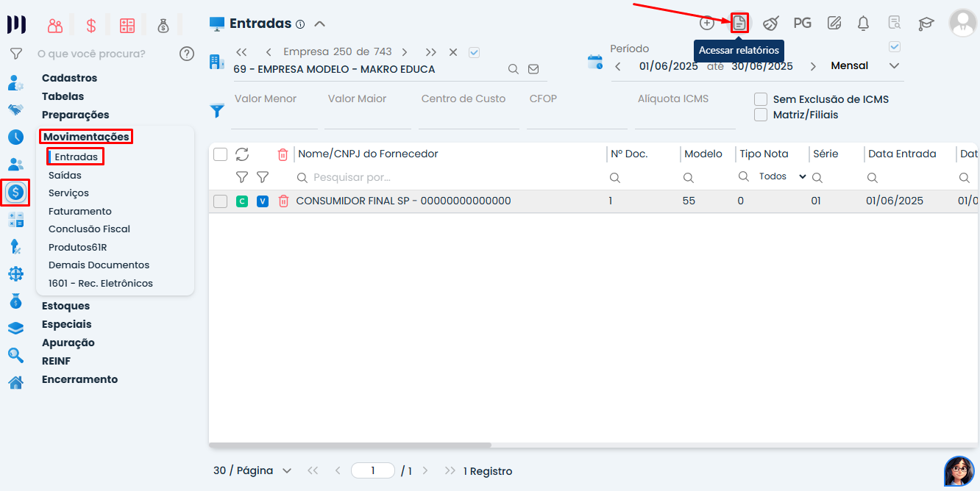Click the plus icon to add entry
The height and width of the screenshot is (491, 980).
(x=706, y=23)
